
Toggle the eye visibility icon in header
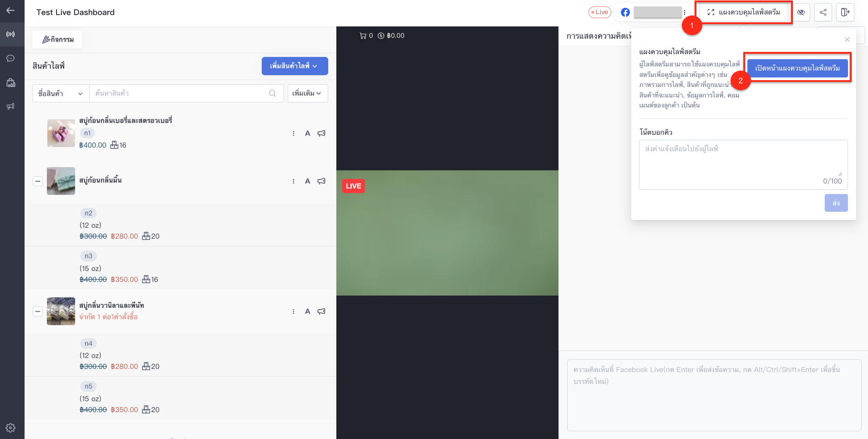pyautogui.click(x=801, y=12)
